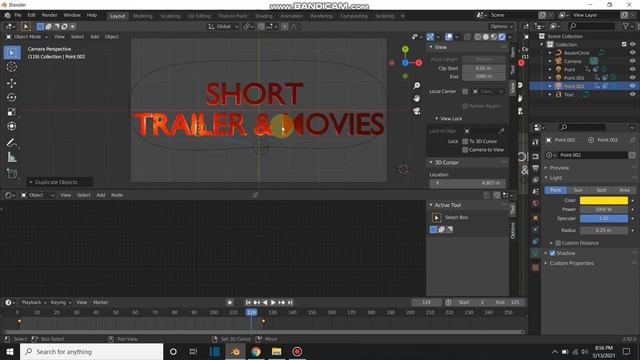
Task: Click the Blender logo menu icon
Action: click(x=7, y=16)
